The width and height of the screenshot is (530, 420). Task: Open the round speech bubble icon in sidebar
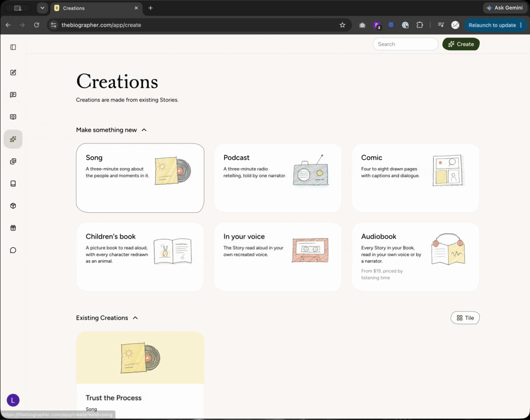(x=13, y=250)
